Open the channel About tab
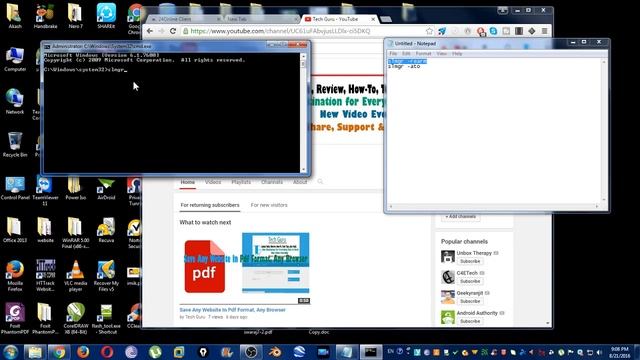640x360 pixels. pyautogui.click(x=300, y=182)
